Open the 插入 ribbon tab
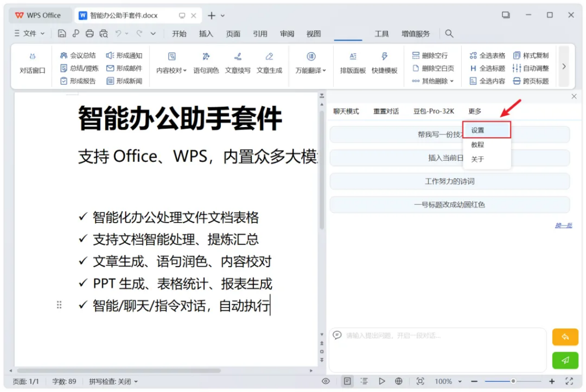Viewport: 586px width, 392px height. [206, 34]
